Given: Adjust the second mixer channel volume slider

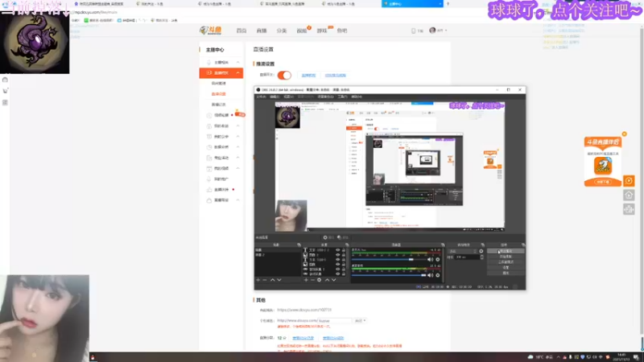Looking at the screenshot, I should coord(389,275).
